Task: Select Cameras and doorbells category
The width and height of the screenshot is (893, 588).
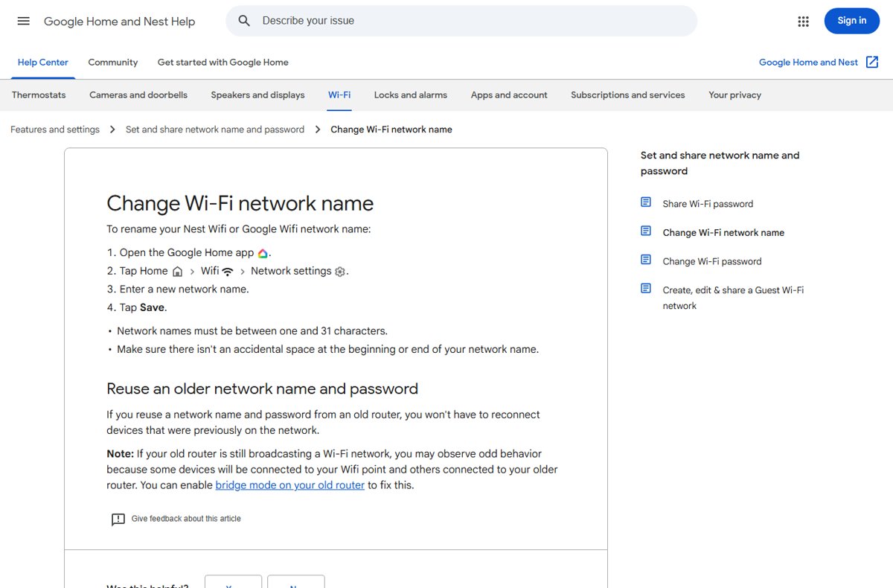Action: [x=138, y=95]
